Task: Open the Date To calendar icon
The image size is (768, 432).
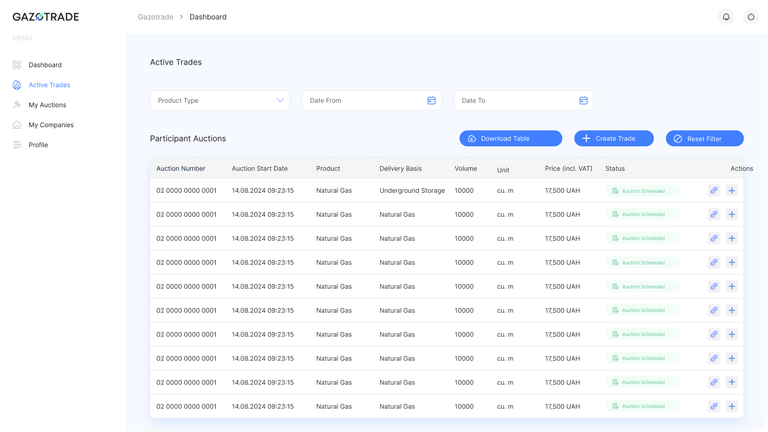Action: click(x=583, y=100)
